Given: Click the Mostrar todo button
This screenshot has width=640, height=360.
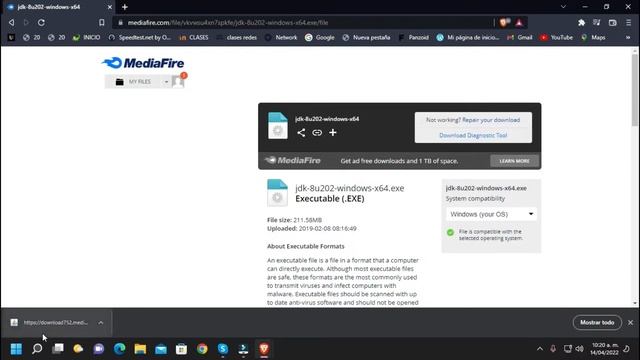Looking at the screenshot, I should pos(597,322).
